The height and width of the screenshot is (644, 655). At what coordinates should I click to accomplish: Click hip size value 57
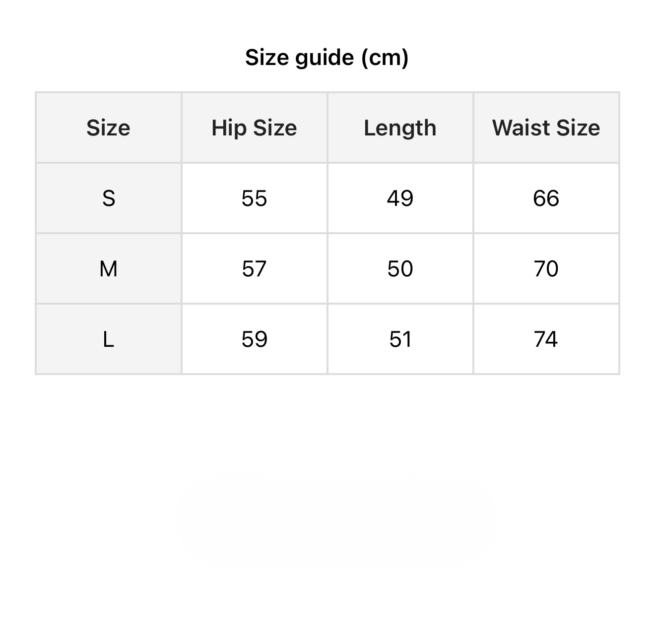click(254, 269)
